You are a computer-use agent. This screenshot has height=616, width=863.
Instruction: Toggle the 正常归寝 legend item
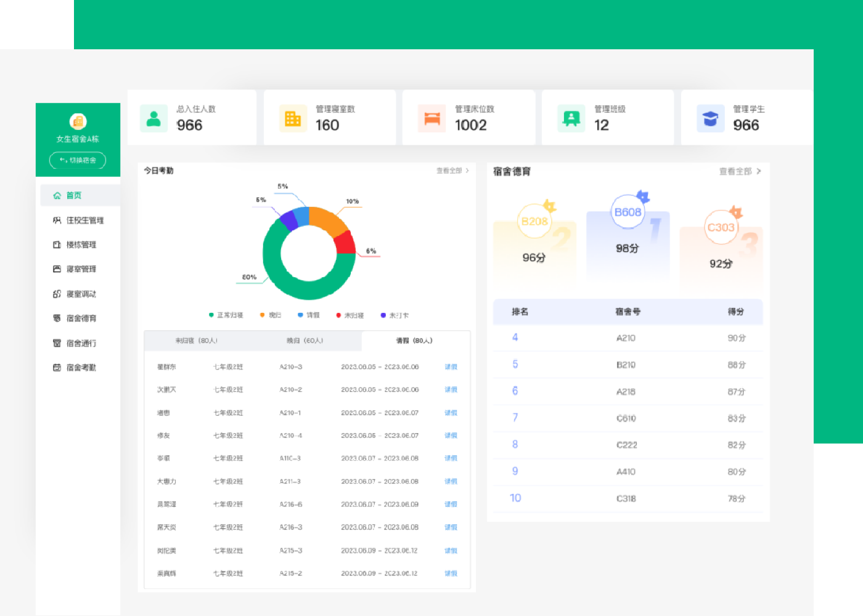pos(226,315)
